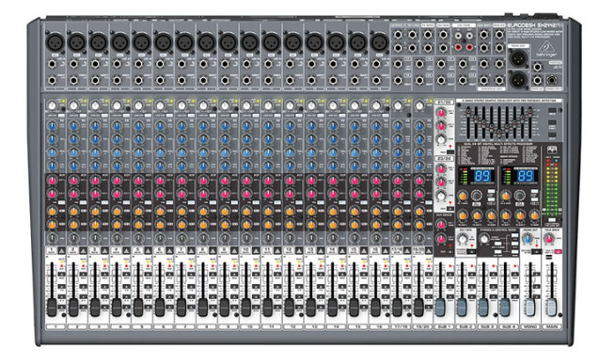Screen dimensions: 599x364
Task: Click the channel 12 fader
Action: pyautogui.click(x=290, y=308)
